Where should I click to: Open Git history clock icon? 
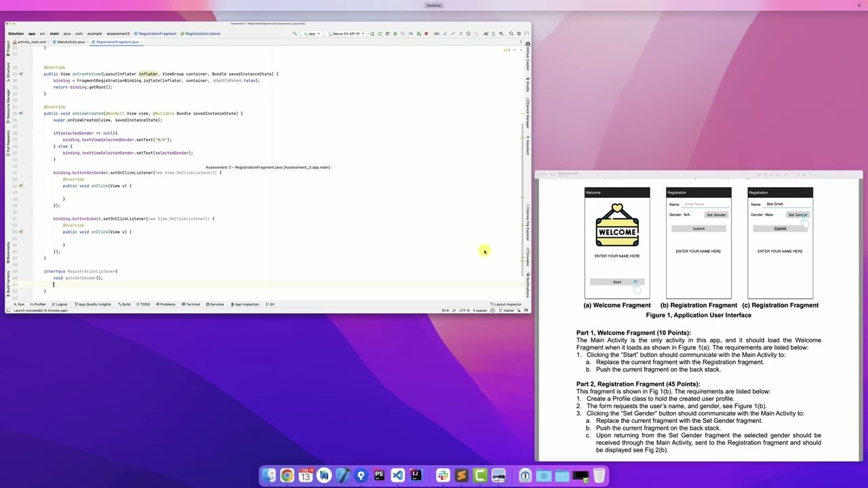point(468,33)
